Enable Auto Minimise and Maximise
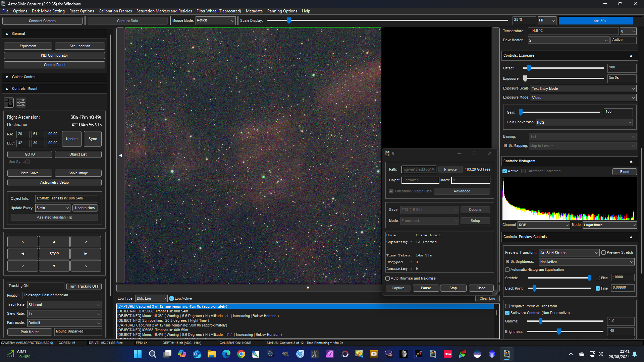This screenshot has height=362, width=644. click(x=388, y=279)
